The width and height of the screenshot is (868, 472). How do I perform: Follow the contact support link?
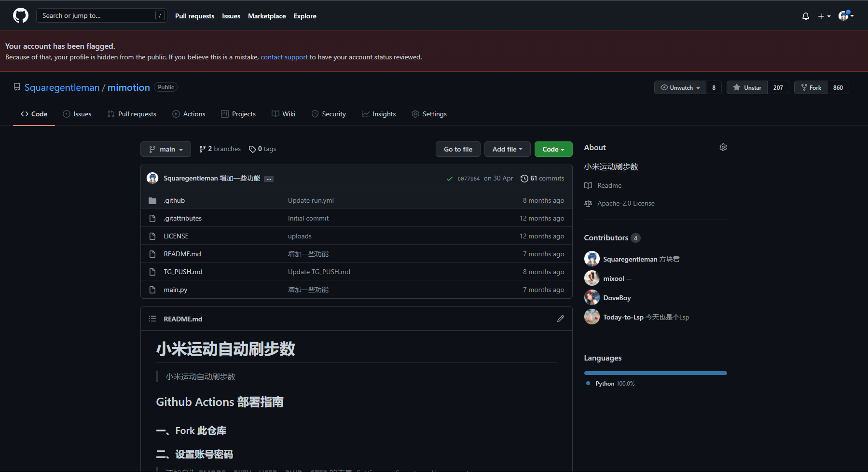(284, 57)
